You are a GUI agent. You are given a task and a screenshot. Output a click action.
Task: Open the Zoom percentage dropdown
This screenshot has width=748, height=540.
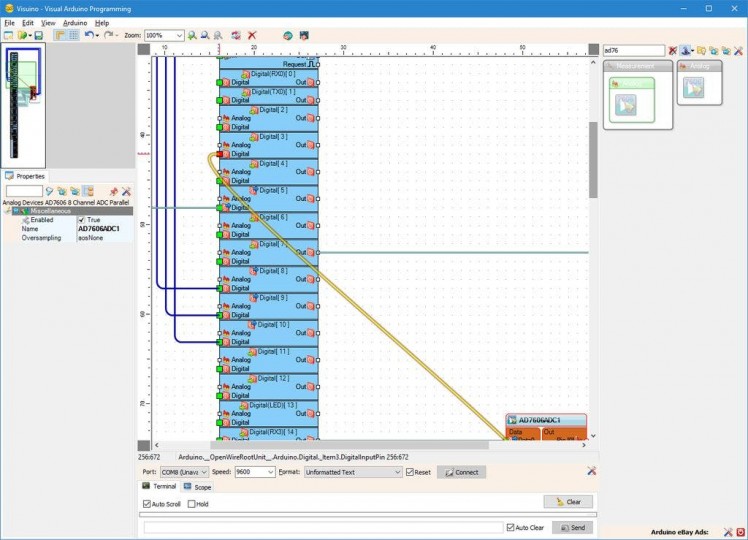179,35
